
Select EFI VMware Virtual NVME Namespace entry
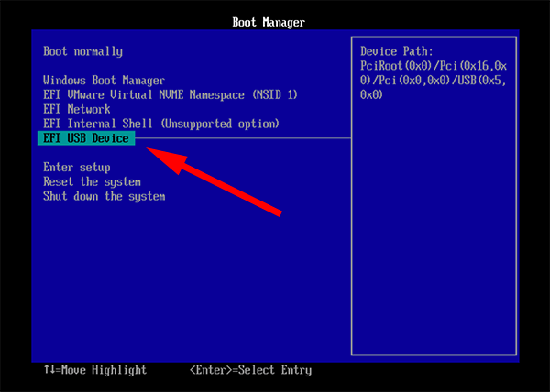coord(170,94)
